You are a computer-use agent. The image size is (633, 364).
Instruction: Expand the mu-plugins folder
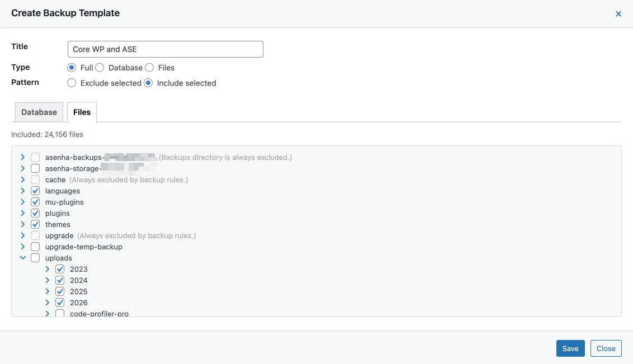point(23,202)
